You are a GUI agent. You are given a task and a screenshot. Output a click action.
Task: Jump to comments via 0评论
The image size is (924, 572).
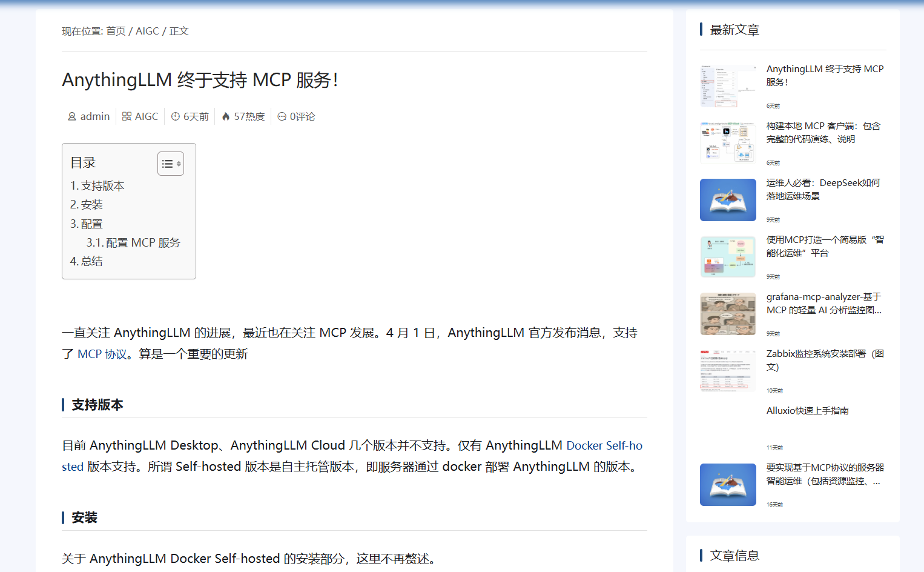click(x=302, y=116)
